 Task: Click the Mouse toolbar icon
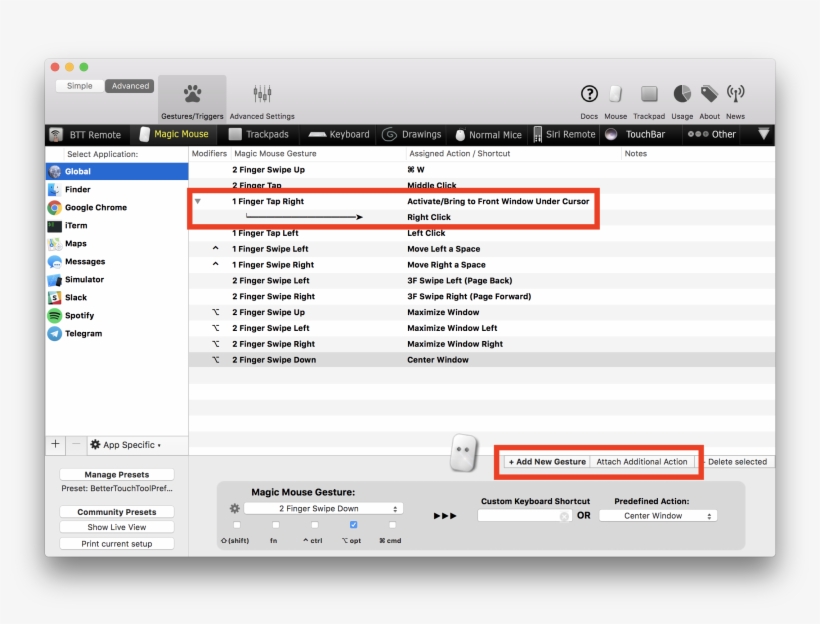(616, 94)
